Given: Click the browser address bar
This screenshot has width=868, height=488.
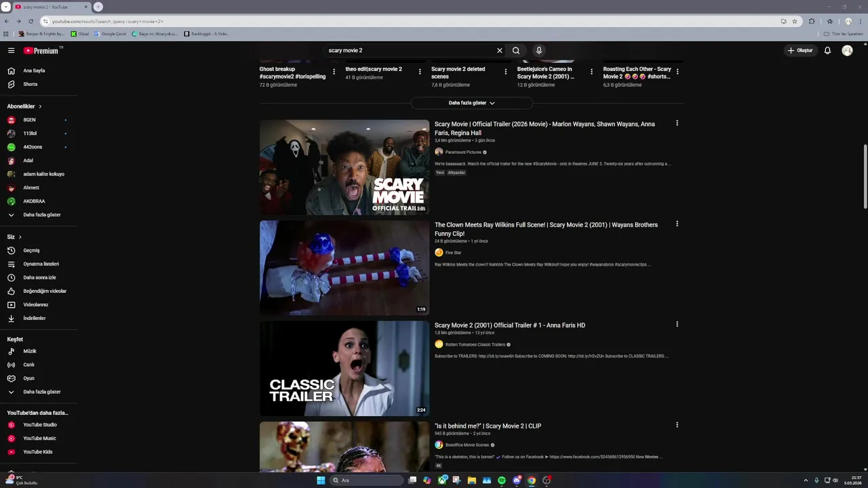Looking at the screenshot, I should coord(407,21).
